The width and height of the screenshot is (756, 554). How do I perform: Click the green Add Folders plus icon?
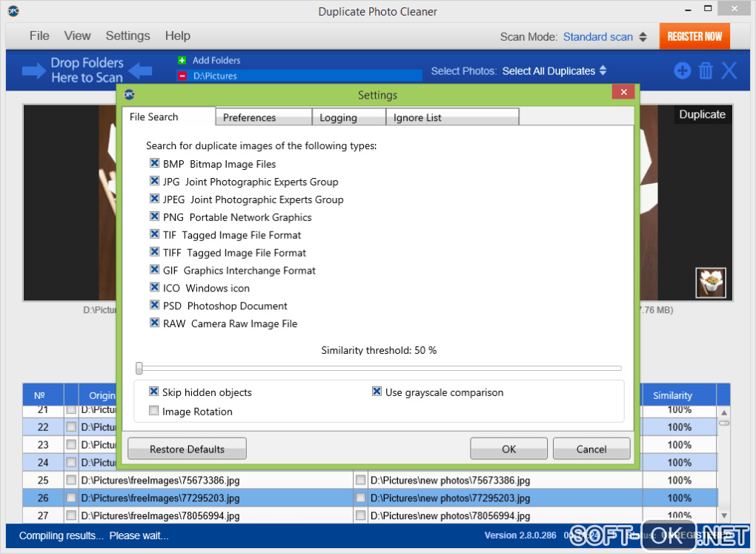pos(182,60)
